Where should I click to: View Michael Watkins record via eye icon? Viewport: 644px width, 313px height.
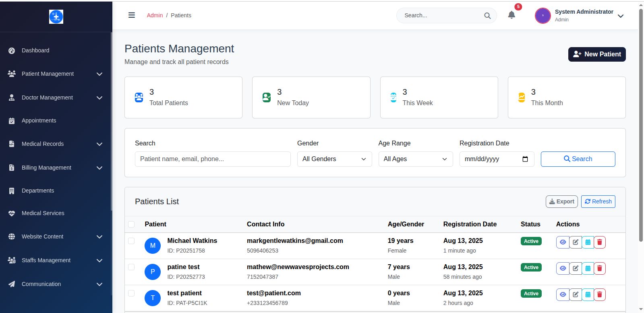tap(563, 242)
